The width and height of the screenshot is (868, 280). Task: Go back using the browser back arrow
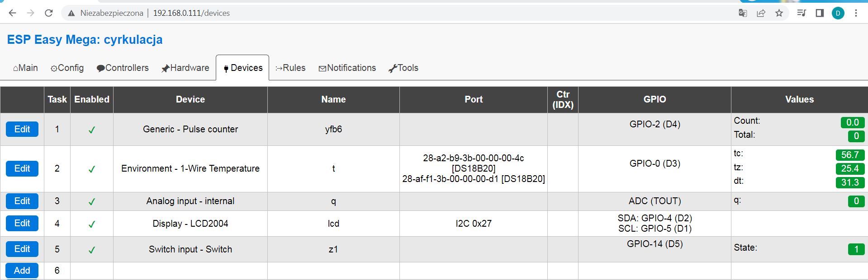(x=13, y=13)
